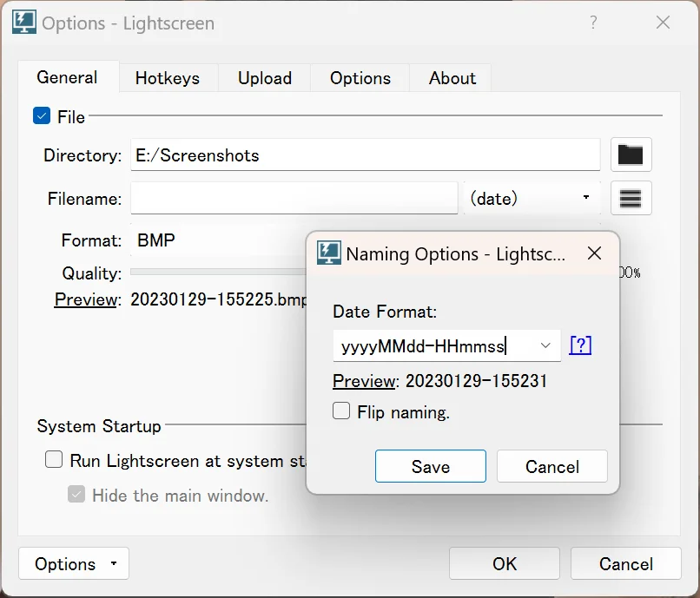
Task: Switch to the Hotkeys tab
Action: coord(168,78)
